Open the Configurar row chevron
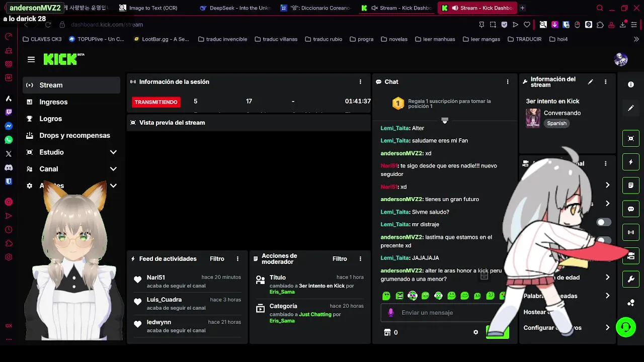The image size is (644, 362). [x=607, y=328]
